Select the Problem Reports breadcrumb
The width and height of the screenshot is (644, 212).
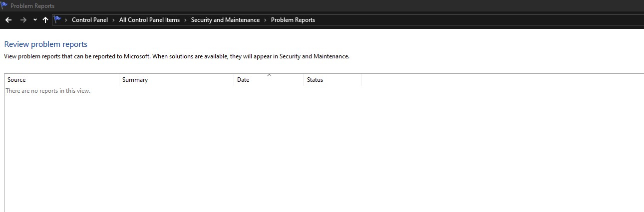click(x=293, y=20)
